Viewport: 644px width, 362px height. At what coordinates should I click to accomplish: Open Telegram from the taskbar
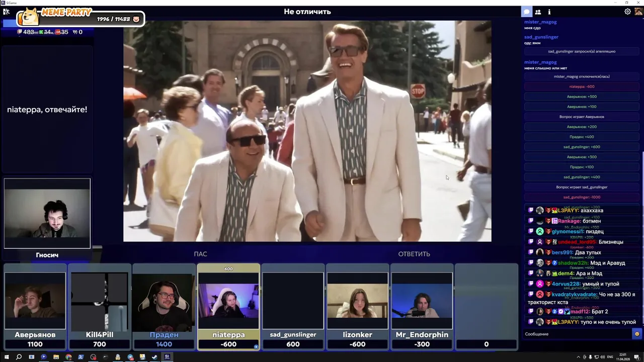tap(130, 357)
